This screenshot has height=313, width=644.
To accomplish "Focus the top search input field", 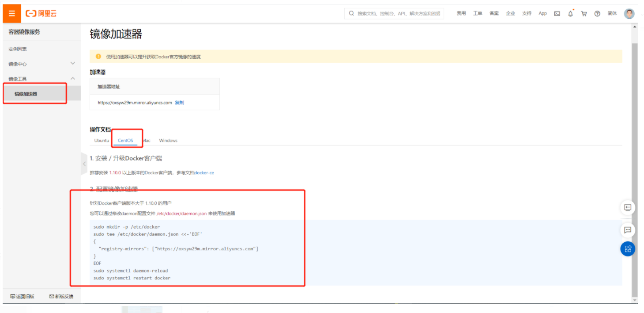I will tap(394, 13).
